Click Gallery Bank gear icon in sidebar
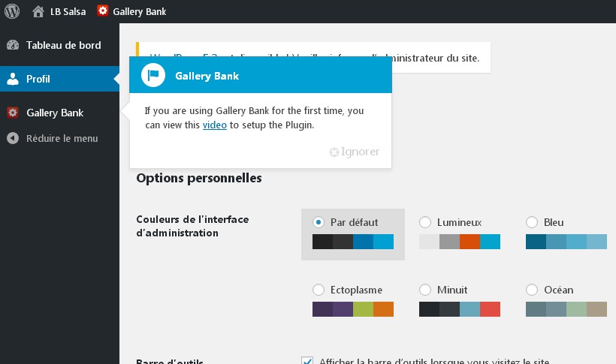This screenshot has height=364, width=616. point(13,113)
